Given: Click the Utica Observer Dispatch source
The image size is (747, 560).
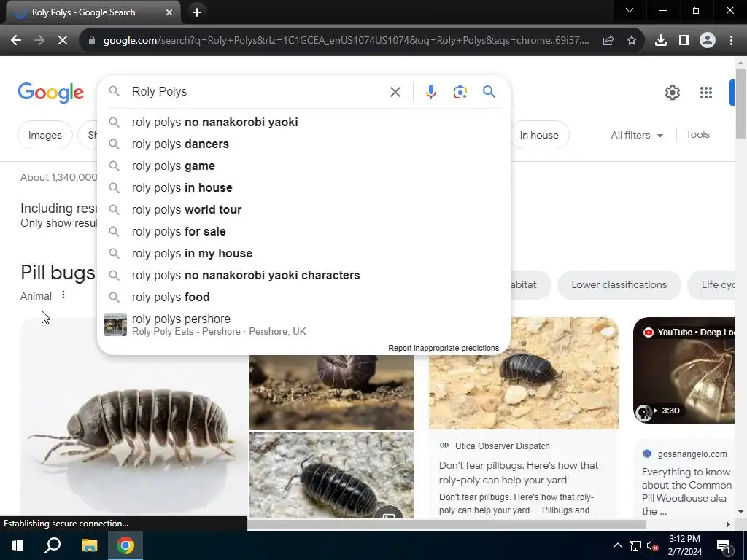Looking at the screenshot, I should coord(502,446).
